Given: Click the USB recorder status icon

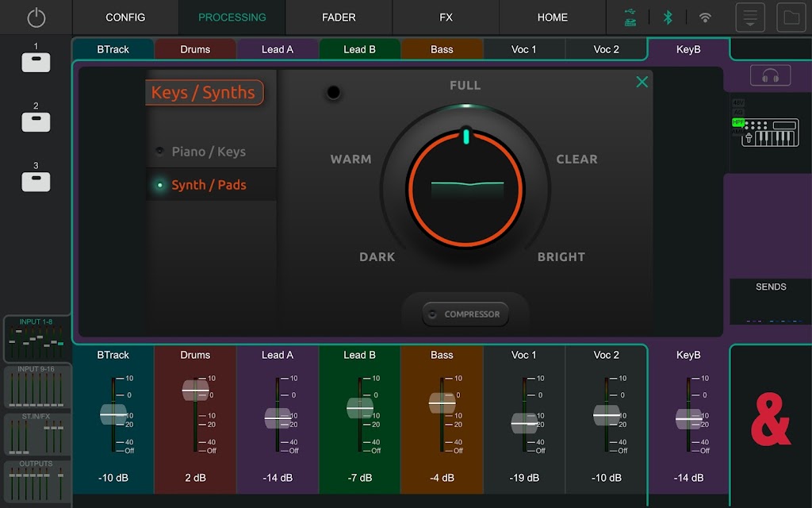Looking at the screenshot, I should point(630,17).
